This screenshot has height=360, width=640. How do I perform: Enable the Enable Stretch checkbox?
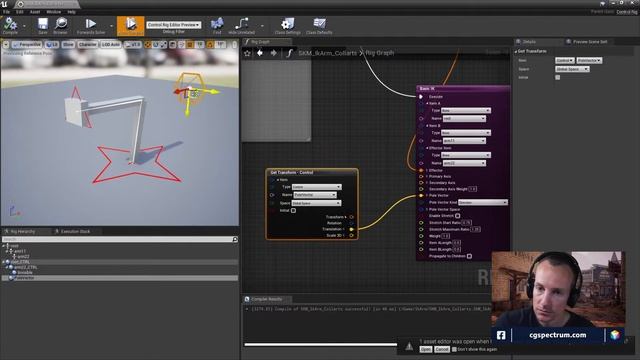point(458,216)
